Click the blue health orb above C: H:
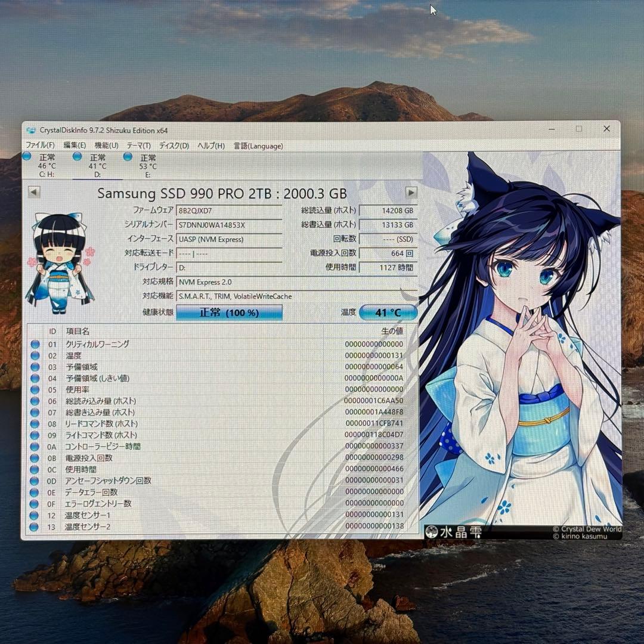 [27, 156]
